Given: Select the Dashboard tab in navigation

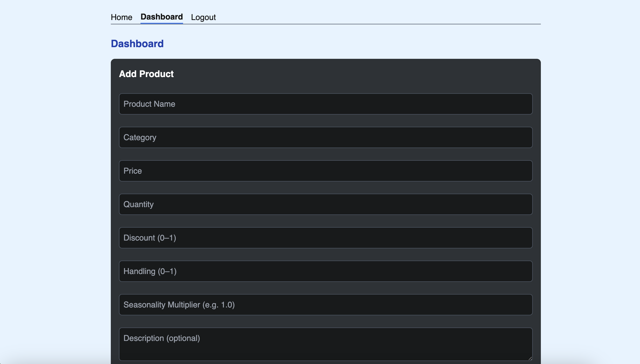Looking at the screenshot, I should click(162, 17).
